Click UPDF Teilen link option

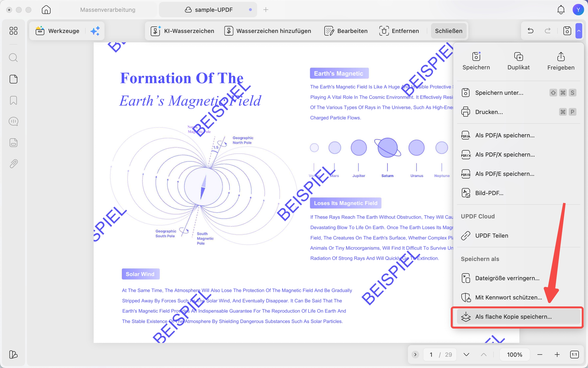click(x=518, y=236)
